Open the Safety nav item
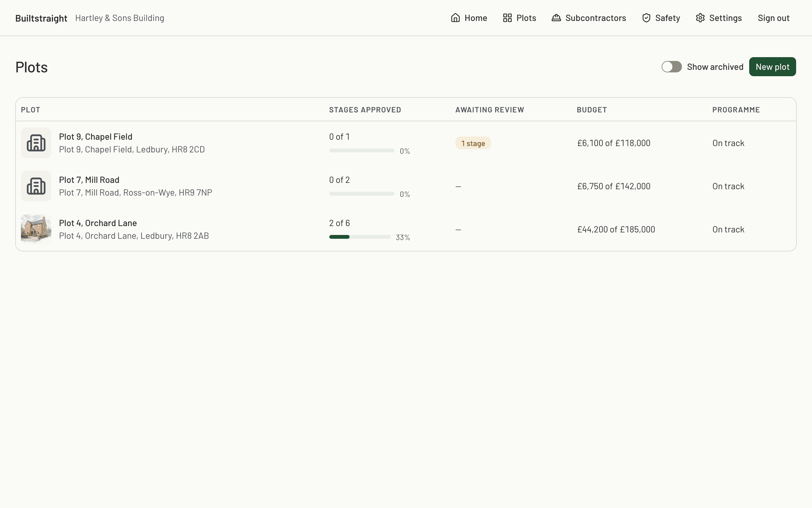Screen dimensions: 812x508 pos(661,18)
